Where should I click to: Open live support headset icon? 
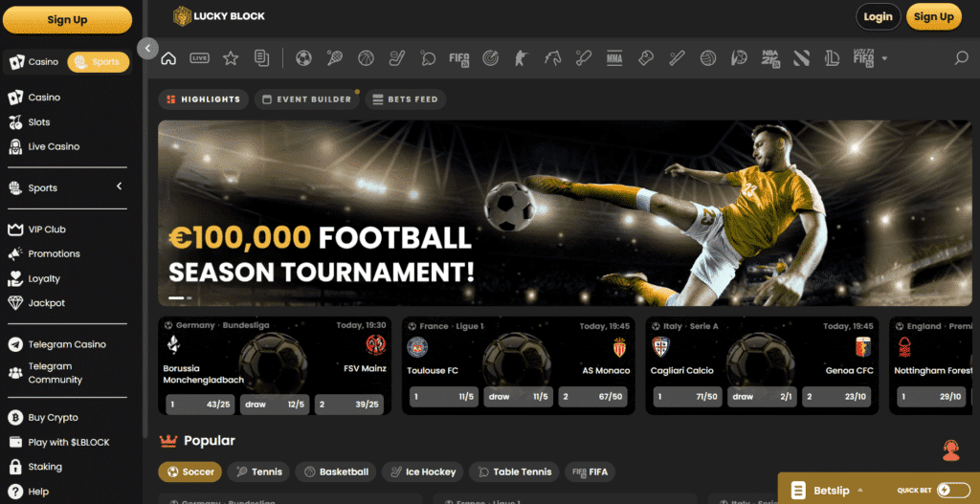coord(950,450)
